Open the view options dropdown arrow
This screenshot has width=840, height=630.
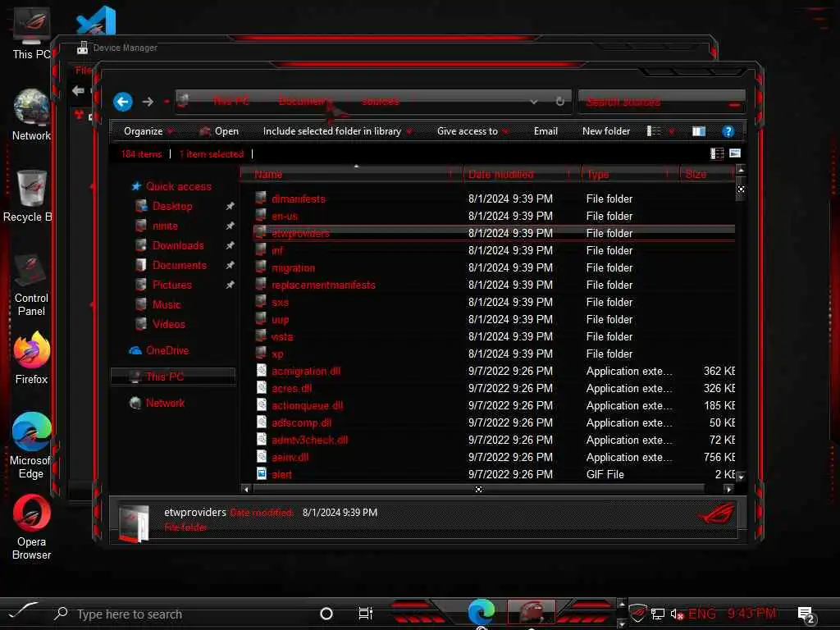(671, 131)
